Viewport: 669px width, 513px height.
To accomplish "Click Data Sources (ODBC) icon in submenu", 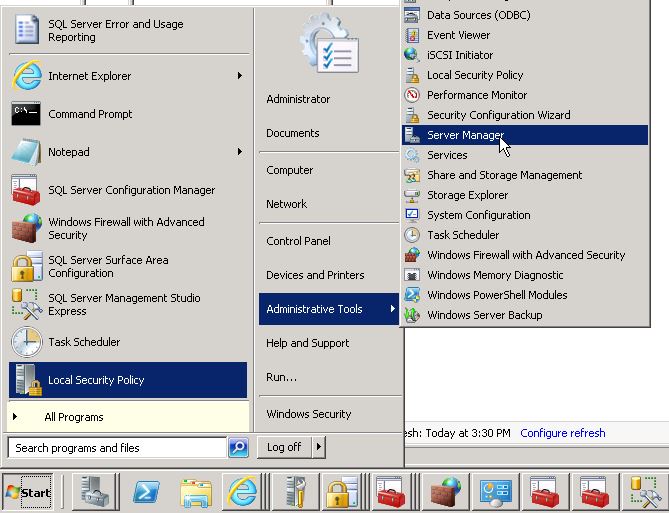I will click(412, 15).
